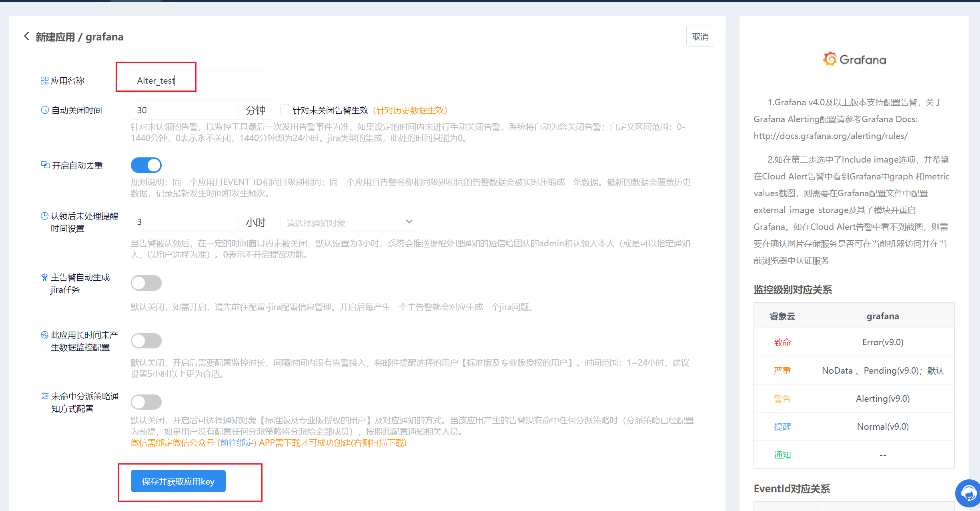Image resolution: width=980 pixels, height=511 pixels.
Task: Click the 未命中分派策略 settings icon
Action: point(45,396)
